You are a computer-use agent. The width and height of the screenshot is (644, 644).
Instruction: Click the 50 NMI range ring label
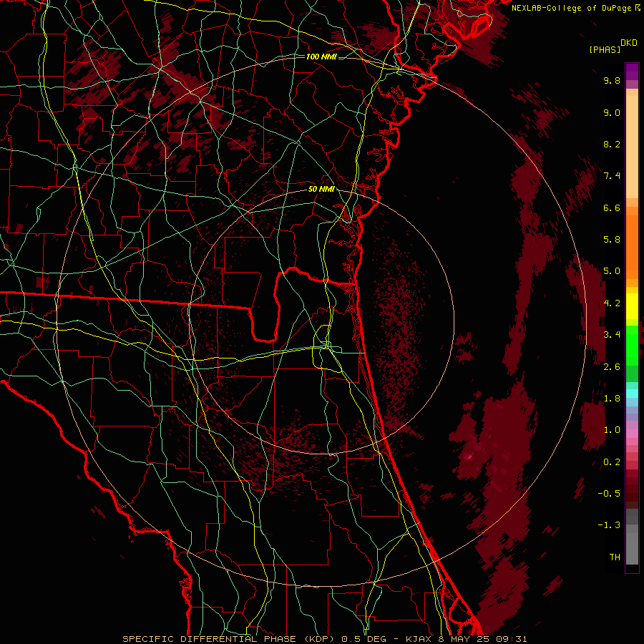321,189
